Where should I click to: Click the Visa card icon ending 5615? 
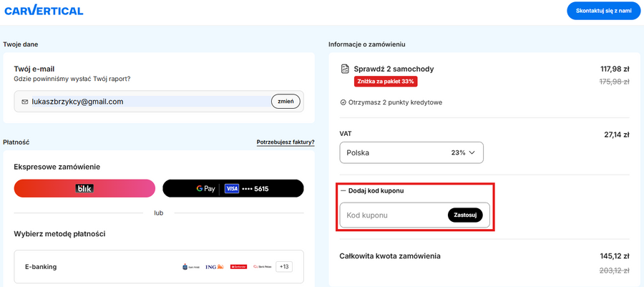pos(231,189)
